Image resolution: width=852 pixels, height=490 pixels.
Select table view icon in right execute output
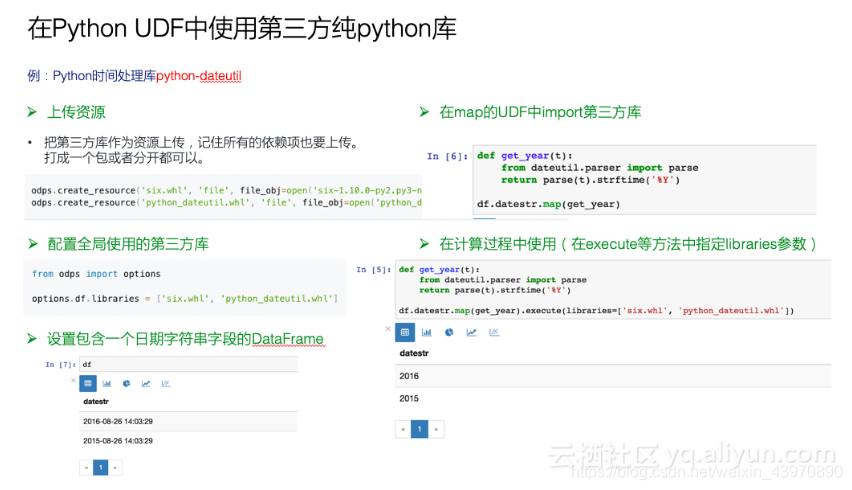point(405,332)
